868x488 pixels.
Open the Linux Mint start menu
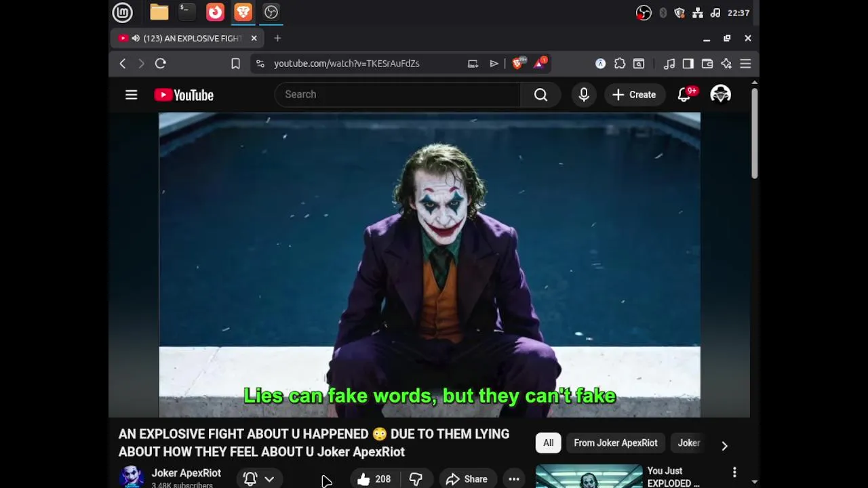pyautogui.click(x=122, y=12)
